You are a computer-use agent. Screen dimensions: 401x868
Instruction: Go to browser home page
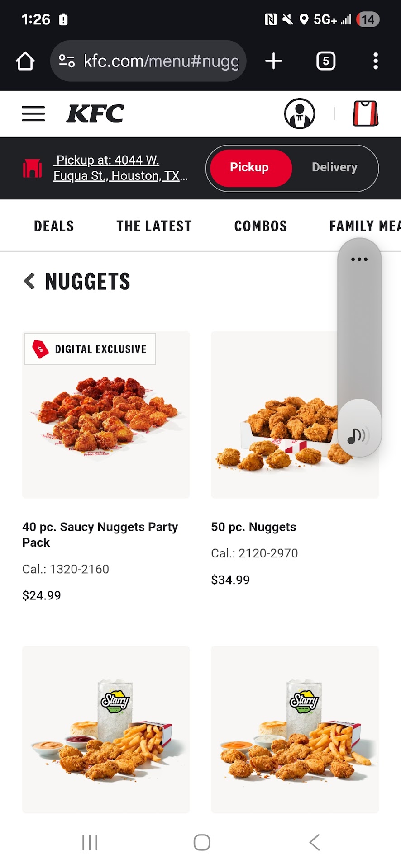coord(25,61)
